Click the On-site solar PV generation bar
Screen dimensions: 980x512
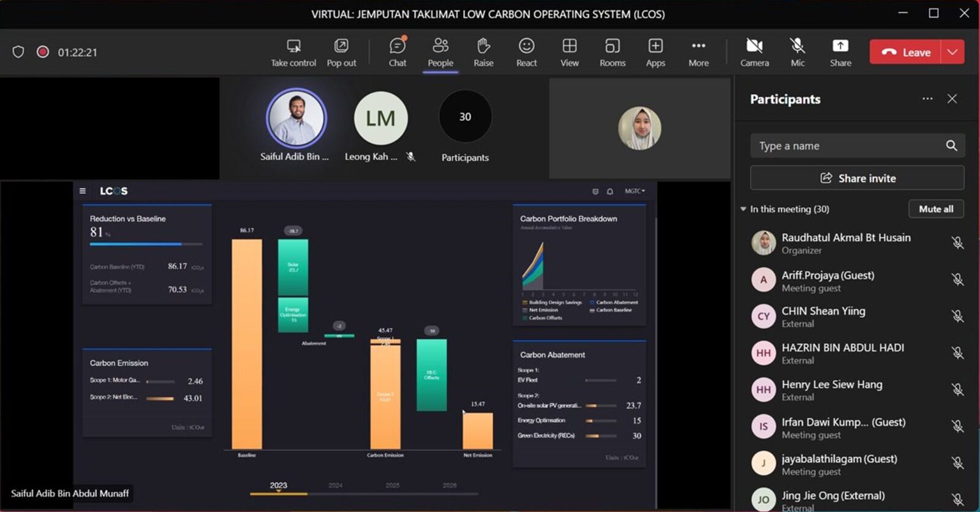click(601, 405)
